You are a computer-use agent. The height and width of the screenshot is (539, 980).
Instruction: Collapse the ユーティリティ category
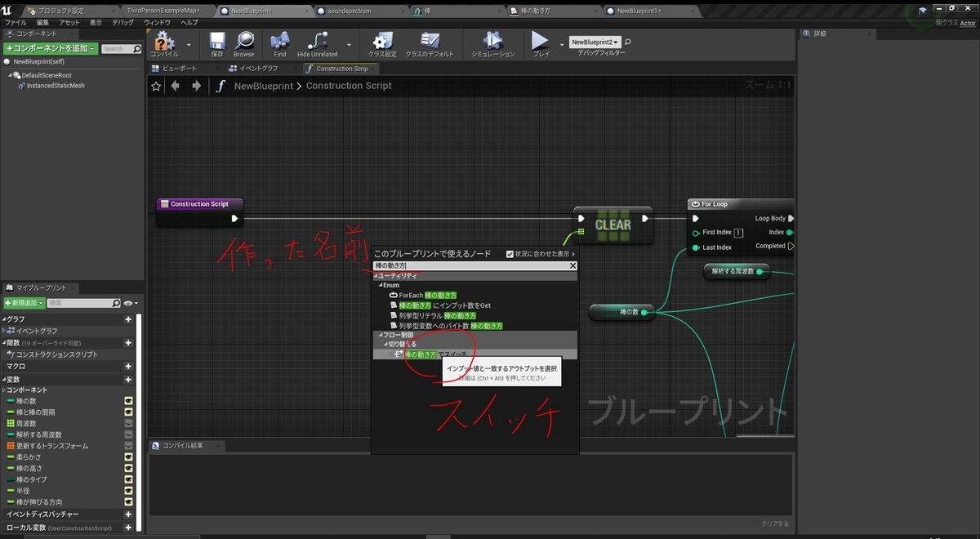[x=376, y=276]
